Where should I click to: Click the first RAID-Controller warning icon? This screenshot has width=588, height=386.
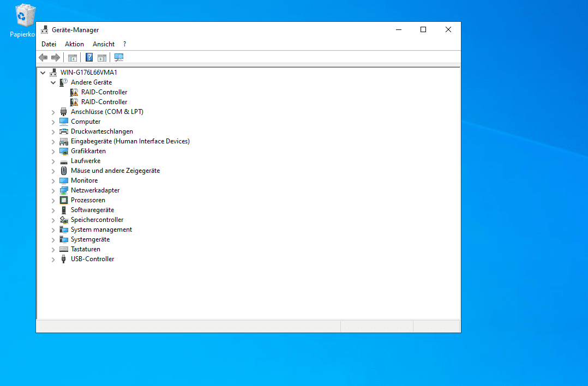point(74,92)
